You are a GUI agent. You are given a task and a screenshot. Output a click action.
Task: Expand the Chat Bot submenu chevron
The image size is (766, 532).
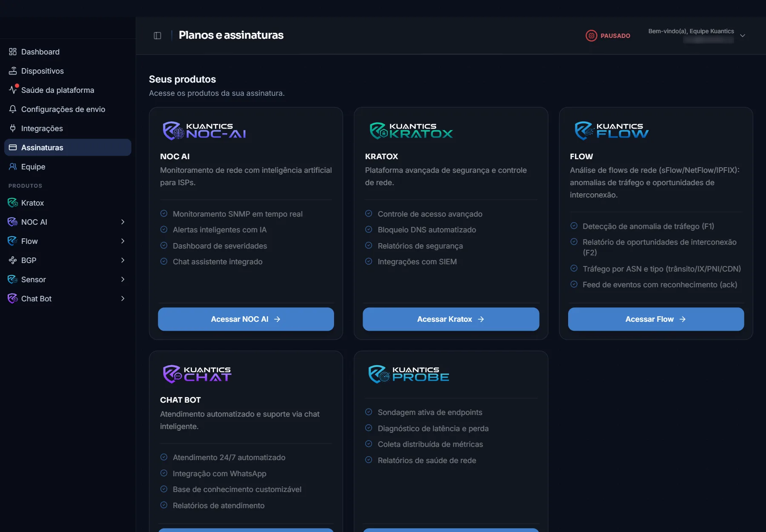click(123, 298)
